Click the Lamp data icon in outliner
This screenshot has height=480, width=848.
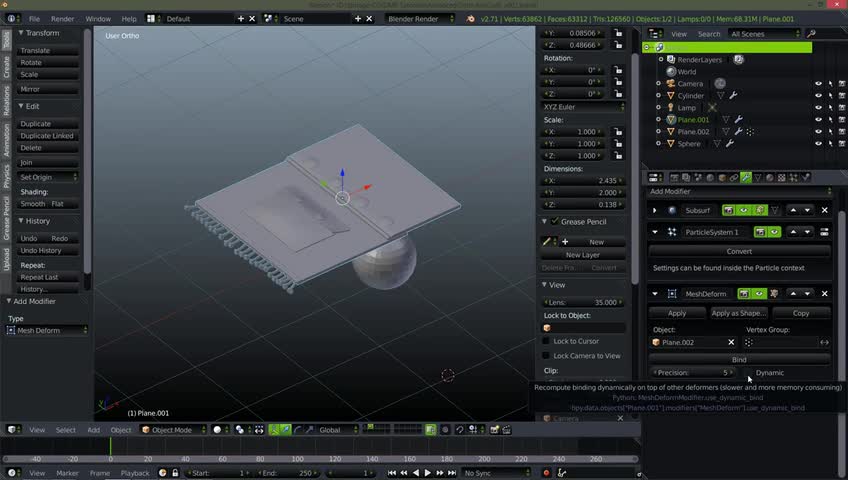point(713,108)
